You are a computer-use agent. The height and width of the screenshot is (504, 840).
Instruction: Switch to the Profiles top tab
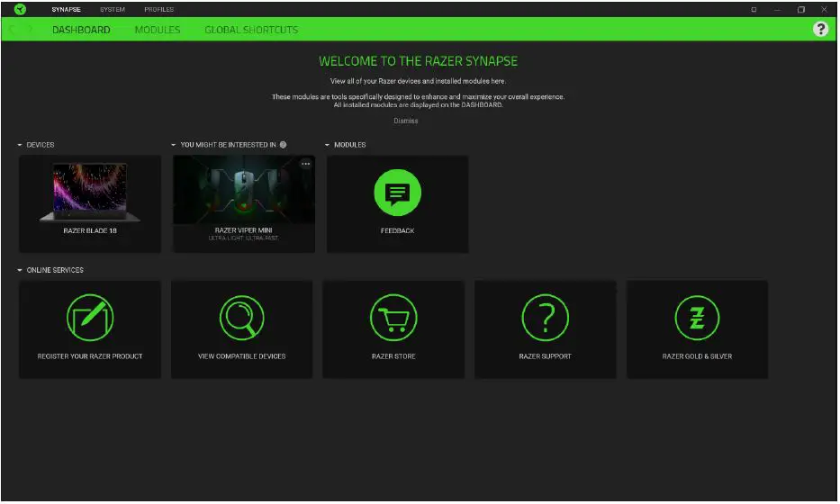(159, 10)
